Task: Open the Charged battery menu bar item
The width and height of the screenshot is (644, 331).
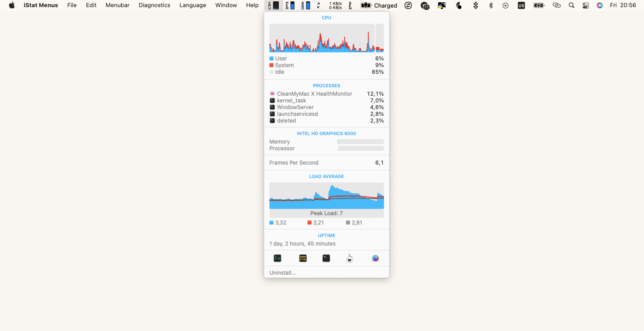Action: (x=379, y=5)
